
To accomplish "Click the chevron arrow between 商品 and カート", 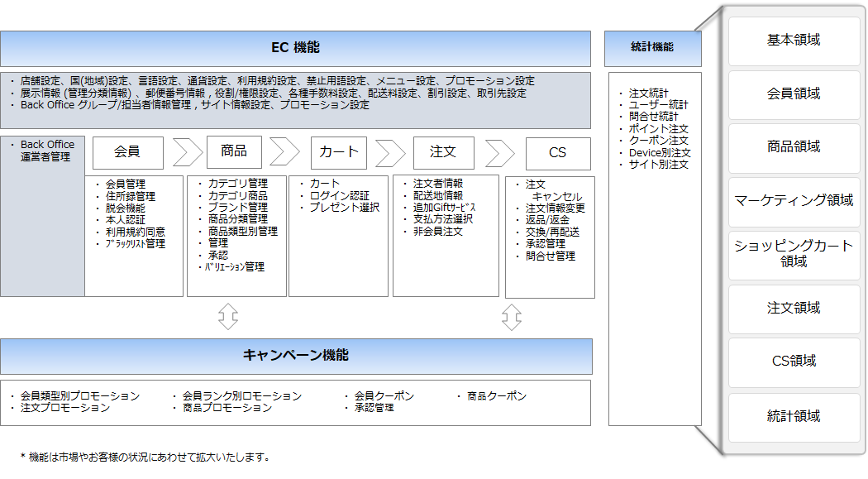I will (x=284, y=152).
